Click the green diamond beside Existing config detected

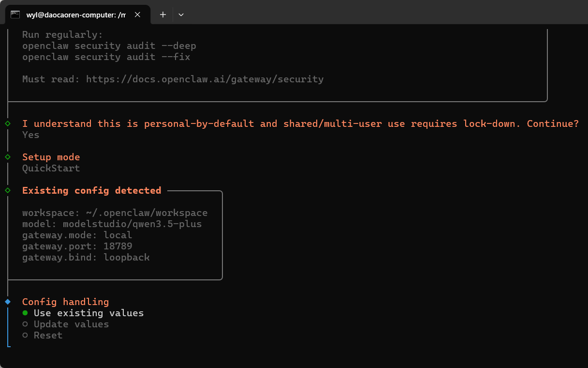coord(8,190)
